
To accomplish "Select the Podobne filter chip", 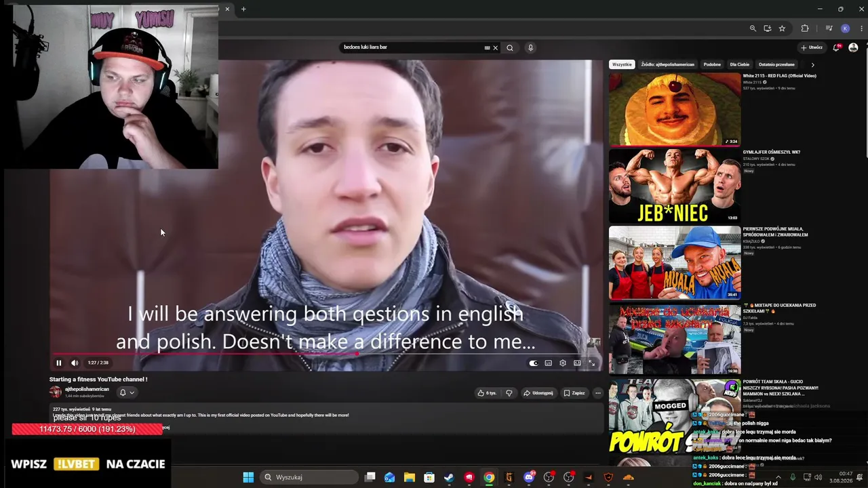I will click(x=712, y=64).
